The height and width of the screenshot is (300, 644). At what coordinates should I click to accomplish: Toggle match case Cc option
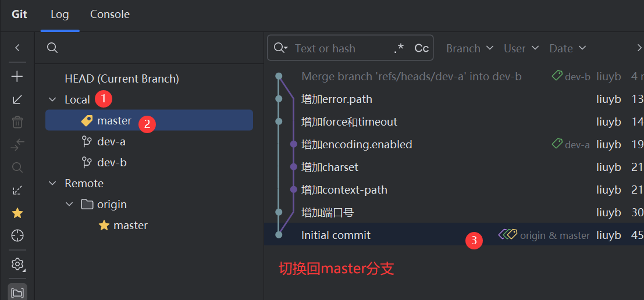[421, 48]
